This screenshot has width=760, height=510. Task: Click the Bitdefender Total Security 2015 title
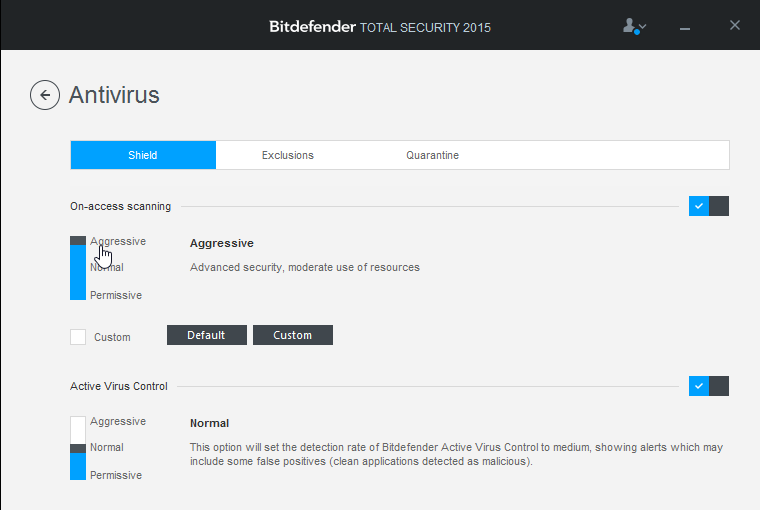pos(380,27)
